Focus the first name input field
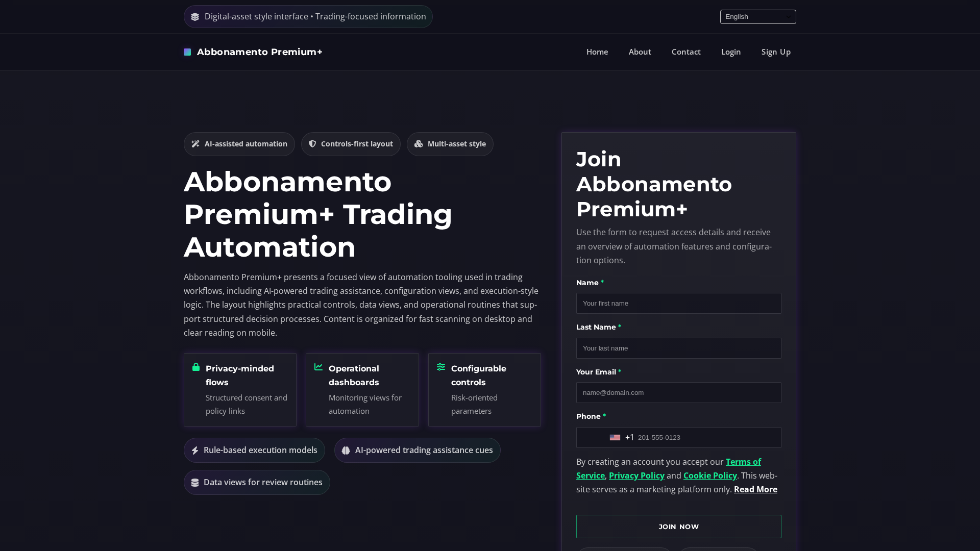The width and height of the screenshot is (980, 551). tap(679, 304)
